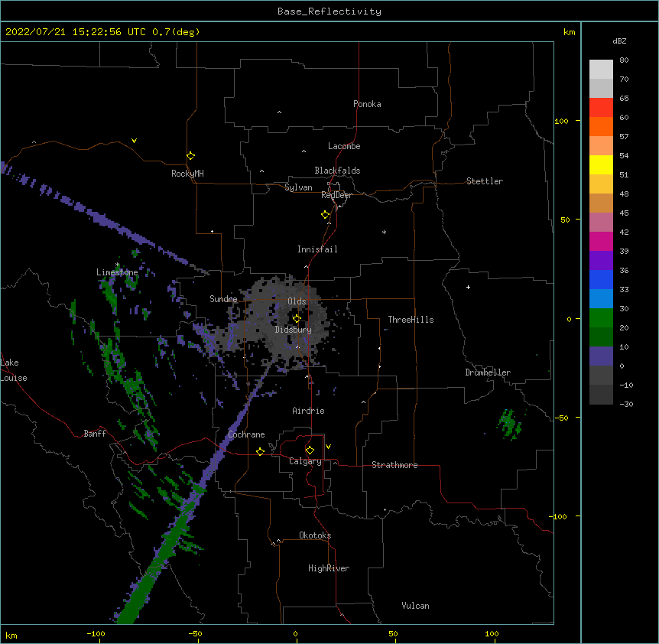Click the Cochrane label
This screenshot has height=644, width=659.
click(x=246, y=434)
